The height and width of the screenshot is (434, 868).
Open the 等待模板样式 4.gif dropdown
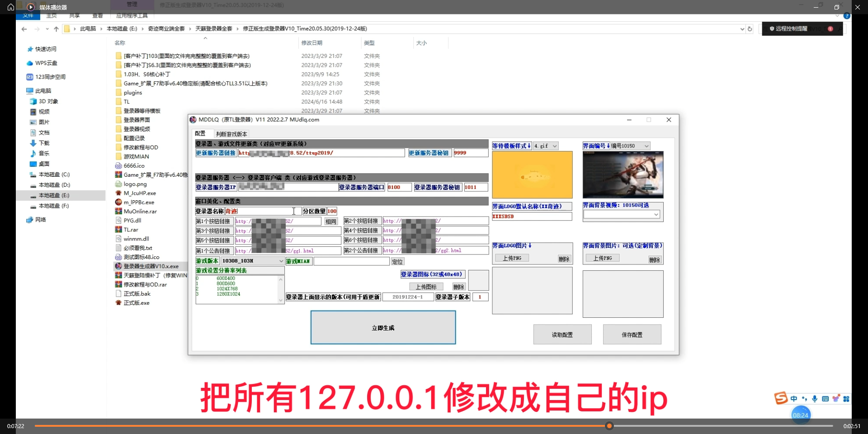tap(555, 146)
